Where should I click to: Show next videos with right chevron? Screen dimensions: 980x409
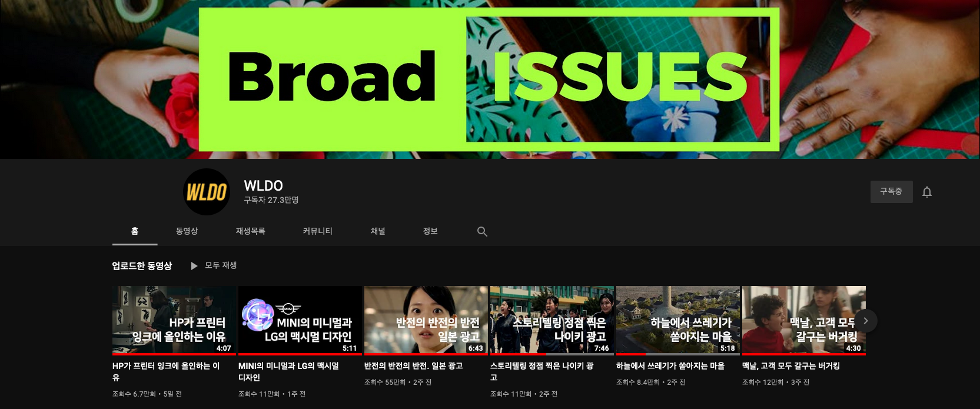pyautogui.click(x=866, y=321)
